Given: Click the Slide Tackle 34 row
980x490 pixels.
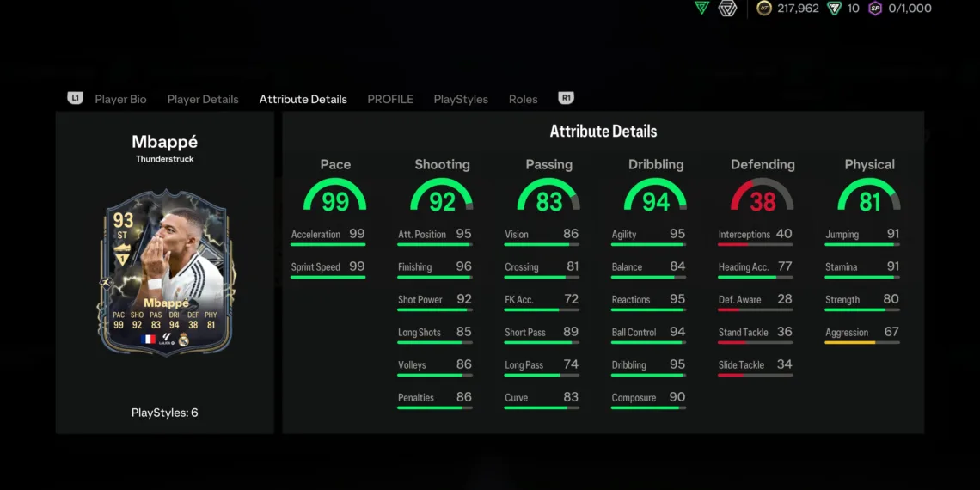Looking at the screenshot, I should click(x=756, y=367).
